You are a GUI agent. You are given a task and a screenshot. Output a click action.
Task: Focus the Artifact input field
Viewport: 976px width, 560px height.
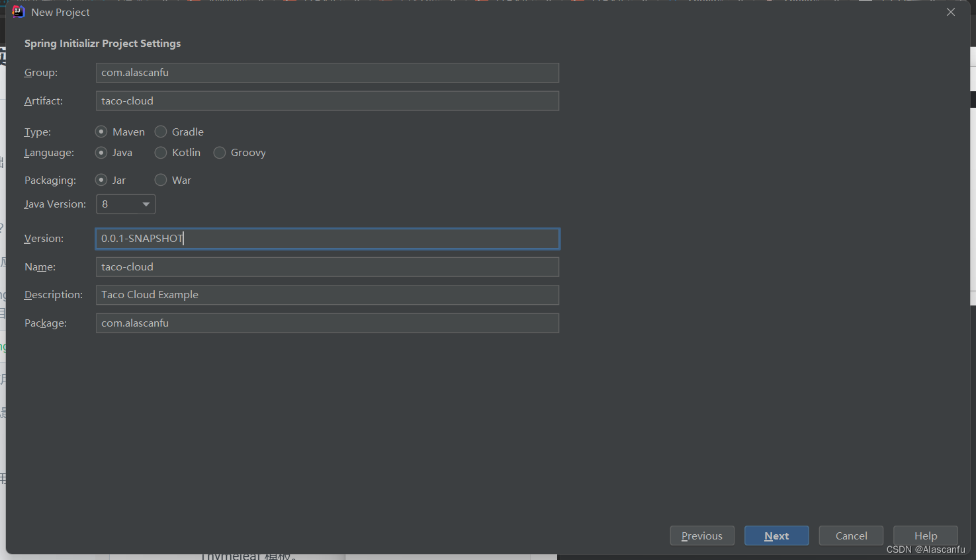pos(328,101)
